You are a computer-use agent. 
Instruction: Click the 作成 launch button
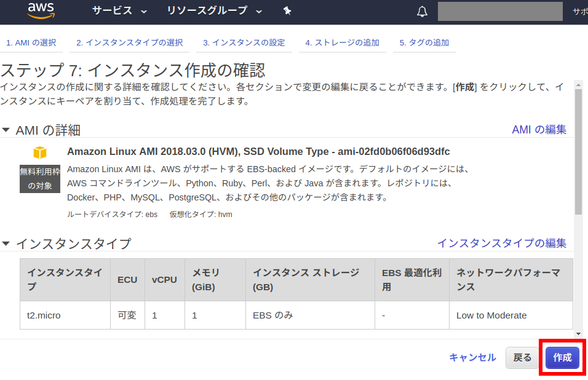[x=563, y=357]
